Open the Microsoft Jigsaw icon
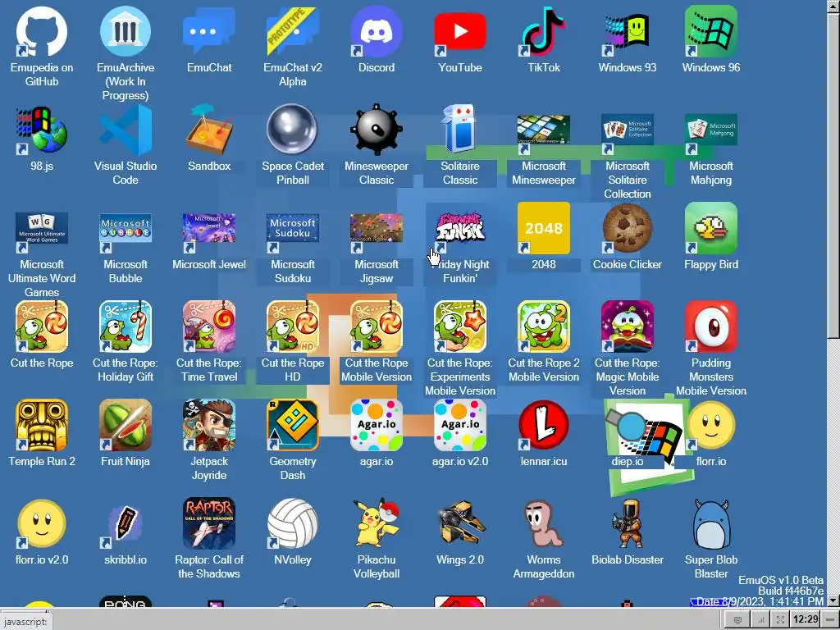 pyautogui.click(x=376, y=228)
